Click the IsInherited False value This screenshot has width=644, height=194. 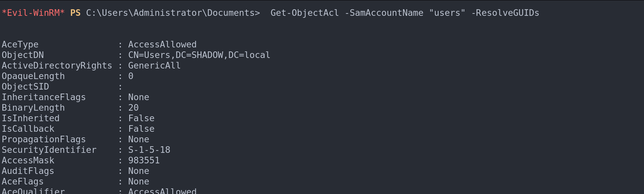click(x=141, y=118)
